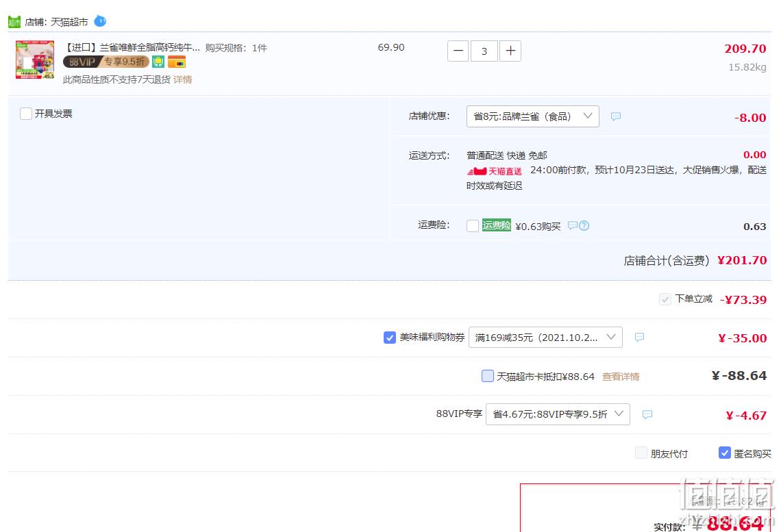Click the product thumbnail image
The image size is (781, 532).
click(35, 60)
